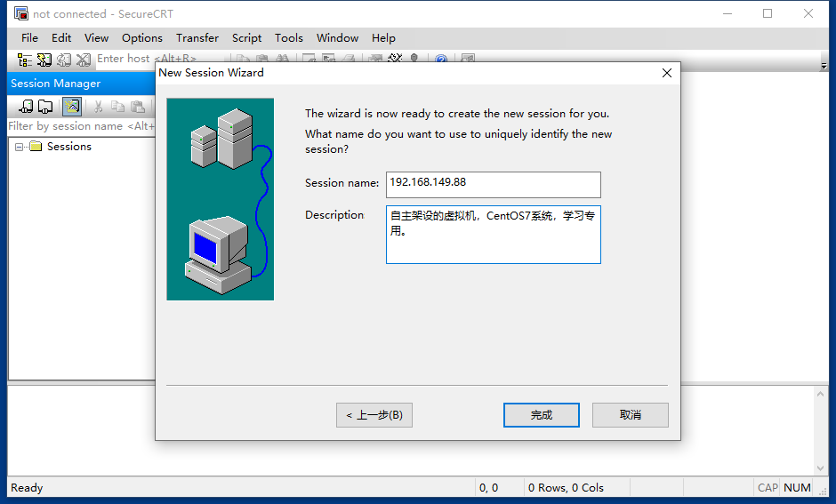Click the Session Manager panel header

click(x=81, y=84)
